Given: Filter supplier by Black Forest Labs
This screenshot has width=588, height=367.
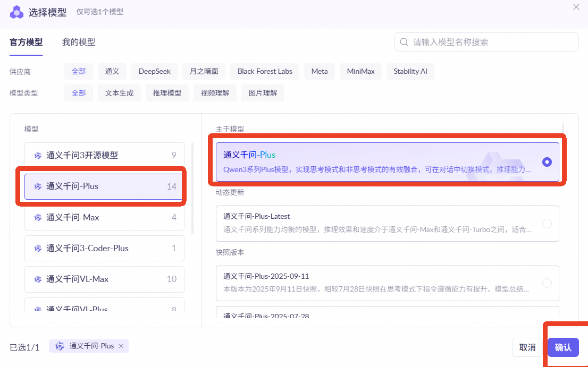Looking at the screenshot, I should (265, 72).
